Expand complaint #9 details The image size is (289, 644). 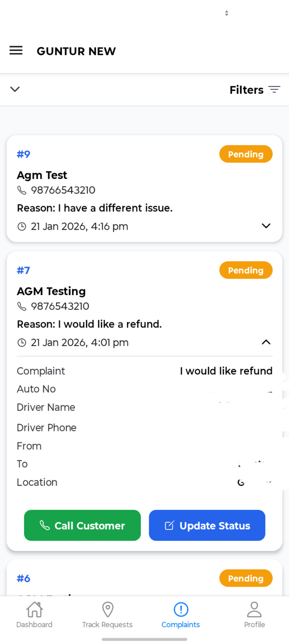coord(266,226)
